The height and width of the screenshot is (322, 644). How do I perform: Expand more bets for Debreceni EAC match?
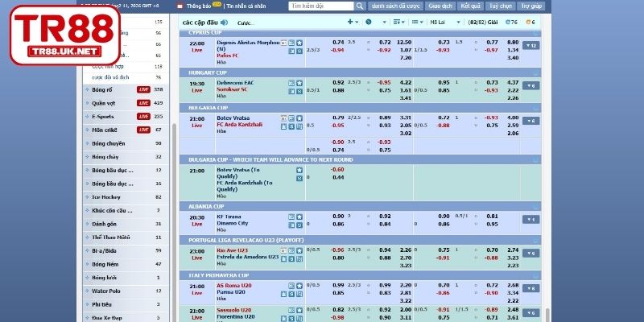click(x=530, y=86)
